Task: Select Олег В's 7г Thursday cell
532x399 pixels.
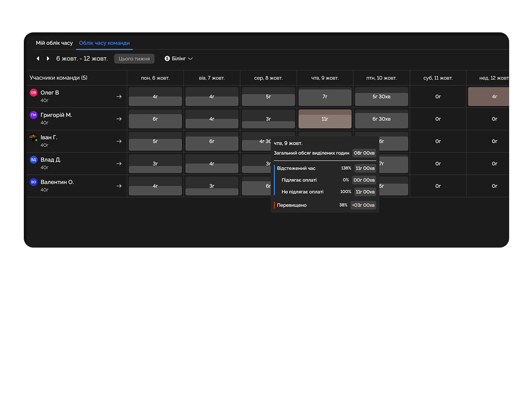Action: (325, 97)
